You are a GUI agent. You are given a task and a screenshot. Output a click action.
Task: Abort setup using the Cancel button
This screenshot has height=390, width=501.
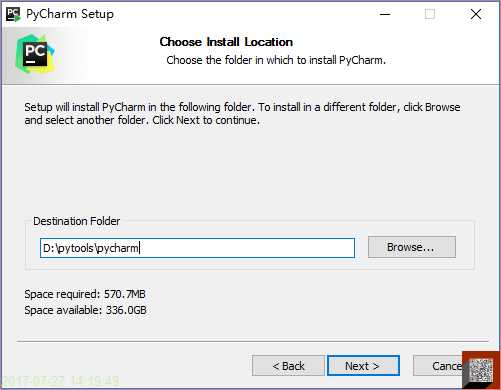pos(438,366)
